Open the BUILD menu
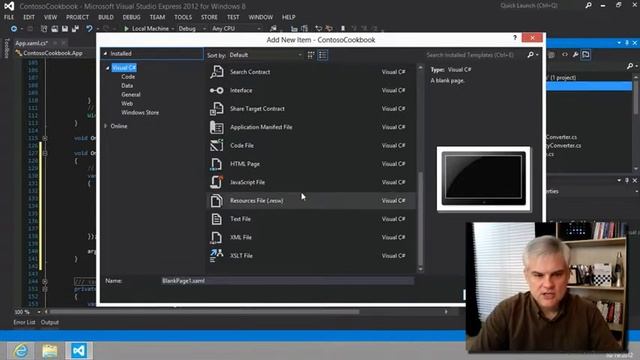Image resolution: width=640 pixels, height=360 pixels. click(106, 17)
